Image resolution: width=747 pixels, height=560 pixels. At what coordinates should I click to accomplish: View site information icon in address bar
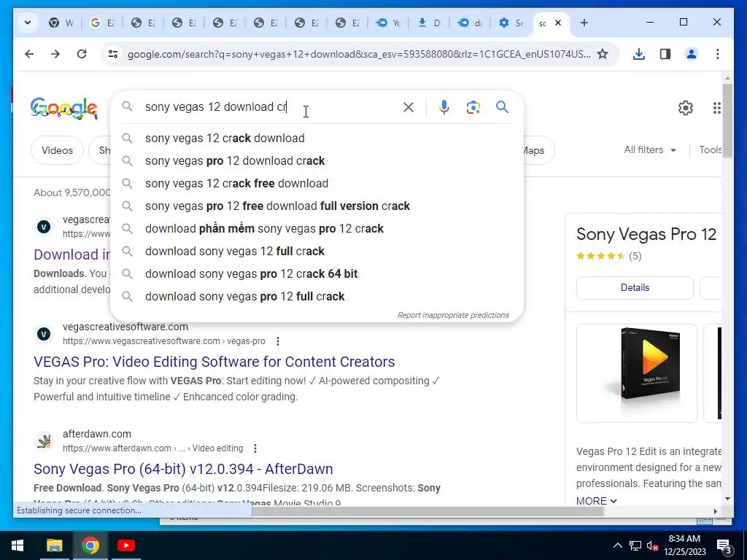(113, 54)
